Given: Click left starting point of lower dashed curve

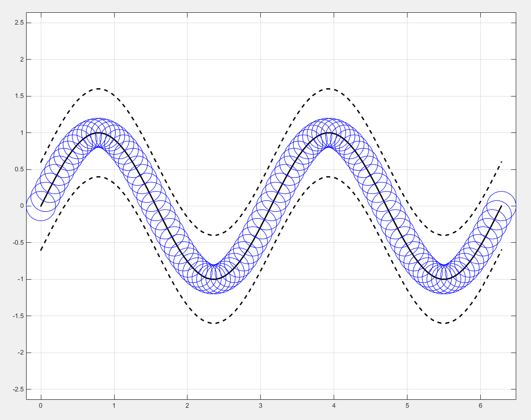Looking at the screenshot, I should (x=41, y=250).
